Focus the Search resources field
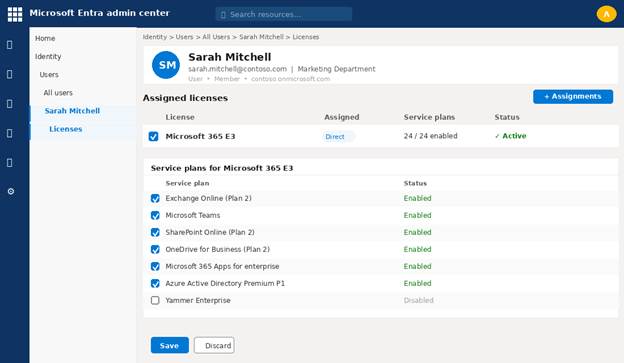 [284, 14]
